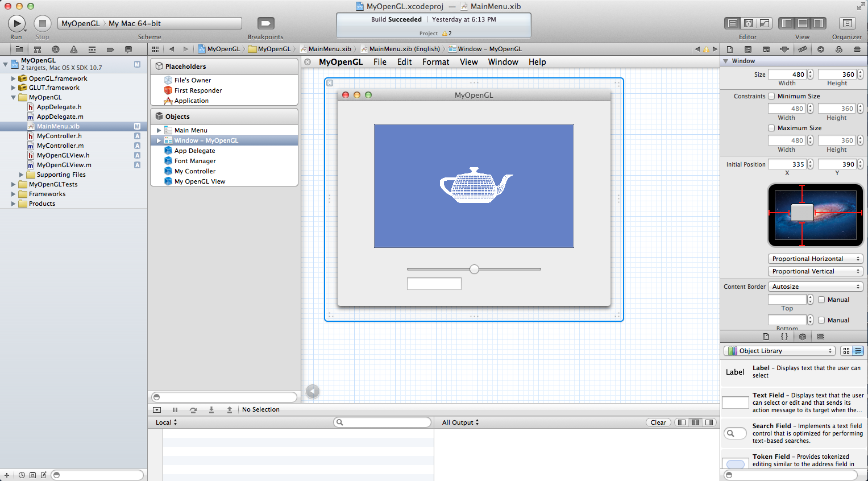Viewport: 868px width, 481px height.
Task: Show the Connections inspector arrow icon
Action: pos(821,49)
